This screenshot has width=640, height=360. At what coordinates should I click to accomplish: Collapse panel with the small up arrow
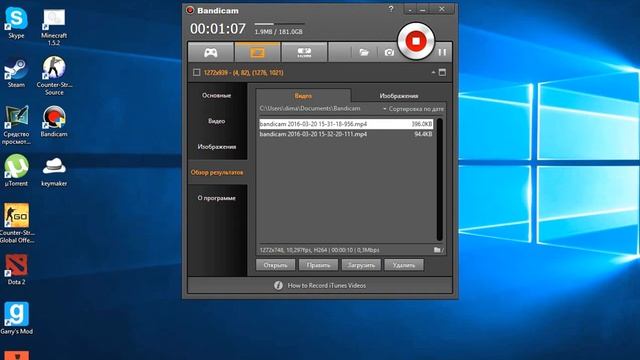pyautogui.click(x=433, y=72)
